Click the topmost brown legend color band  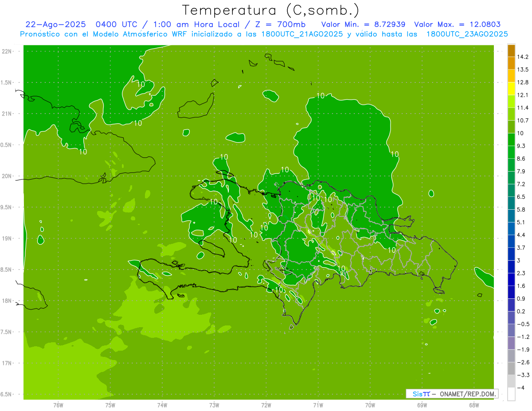511,51
